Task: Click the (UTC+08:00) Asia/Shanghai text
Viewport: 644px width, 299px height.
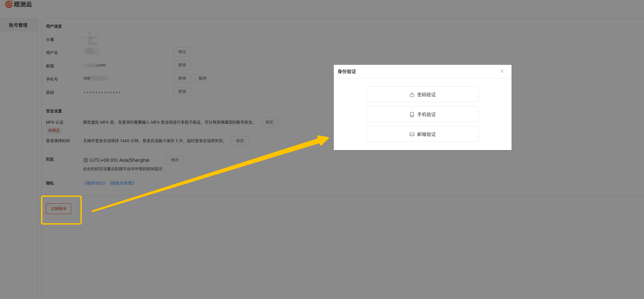Action: pos(120,160)
